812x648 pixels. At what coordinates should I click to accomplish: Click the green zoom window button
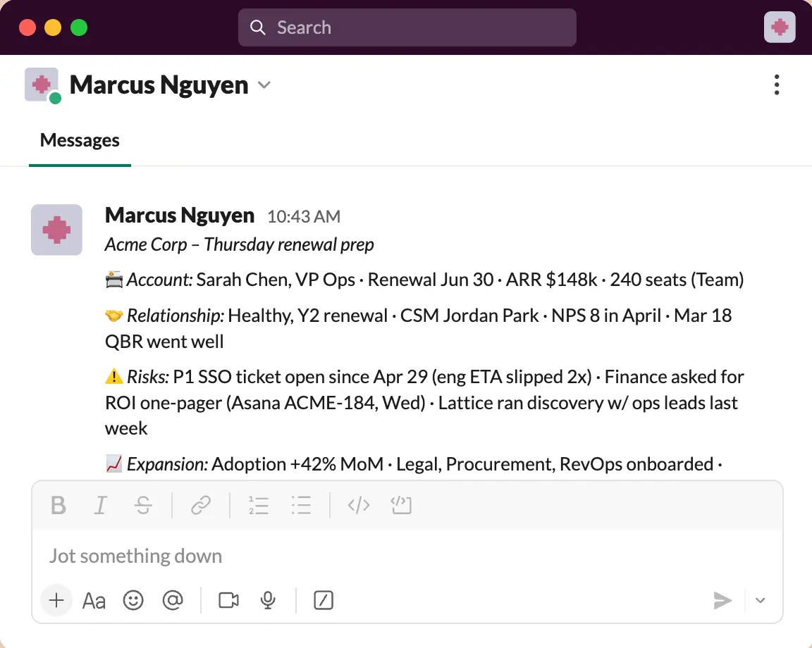(x=79, y=27)
